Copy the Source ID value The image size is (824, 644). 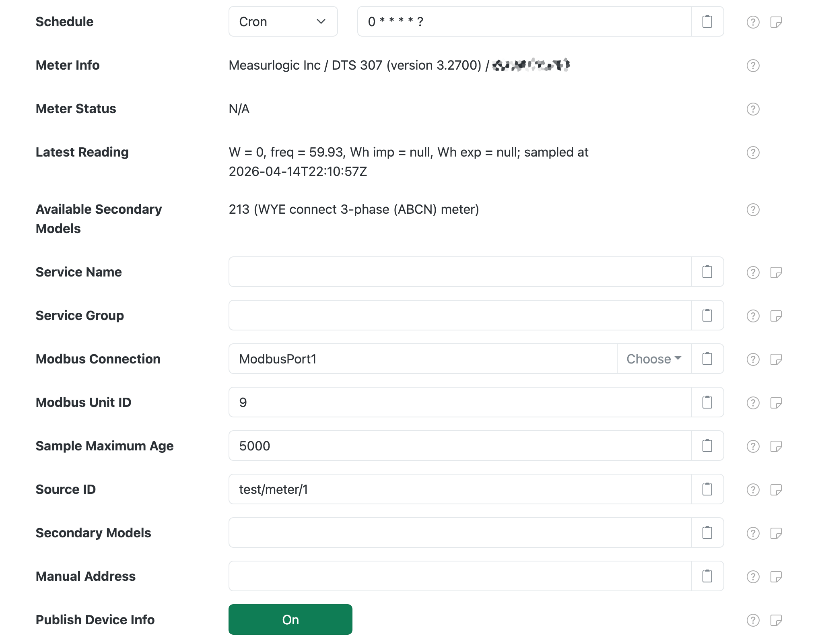click(707, 489)
